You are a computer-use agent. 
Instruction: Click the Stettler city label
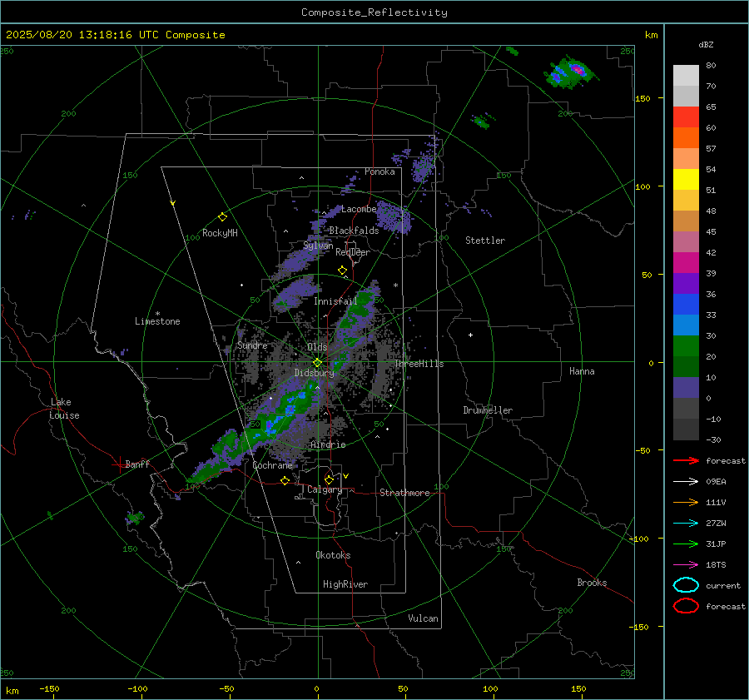pos(485,241)
